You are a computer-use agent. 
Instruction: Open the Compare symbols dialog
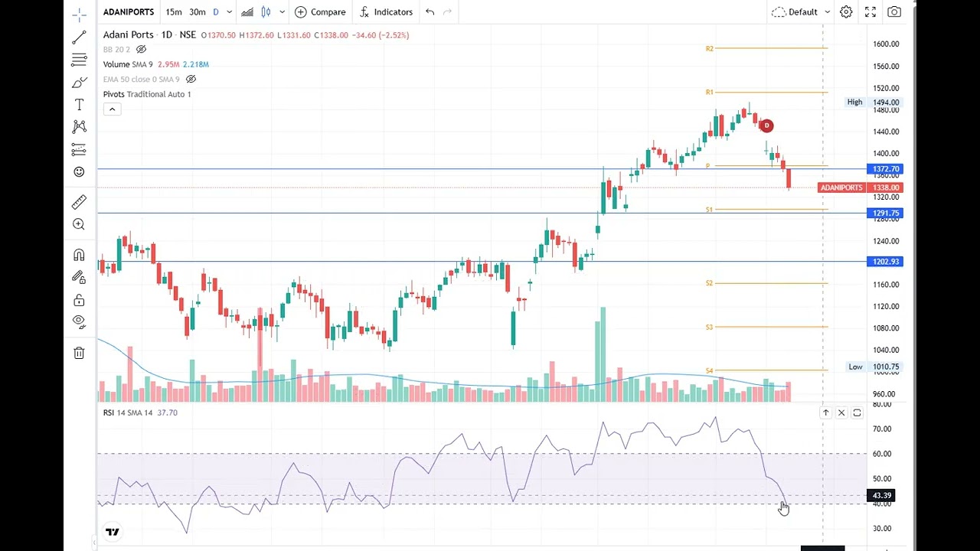coord(320,12)
